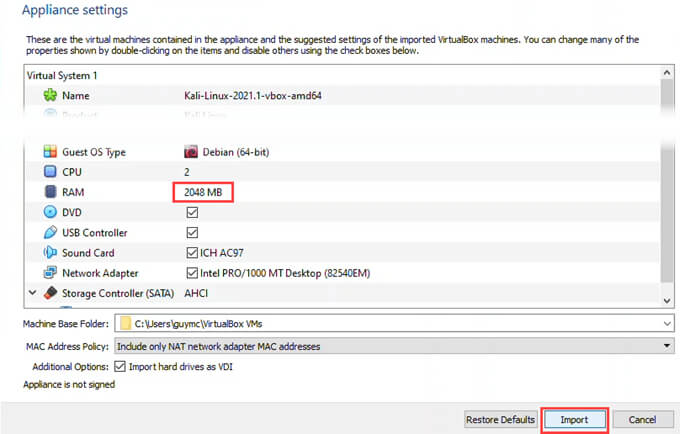Toggle Import hard drives as VDI

coord(120,367)
